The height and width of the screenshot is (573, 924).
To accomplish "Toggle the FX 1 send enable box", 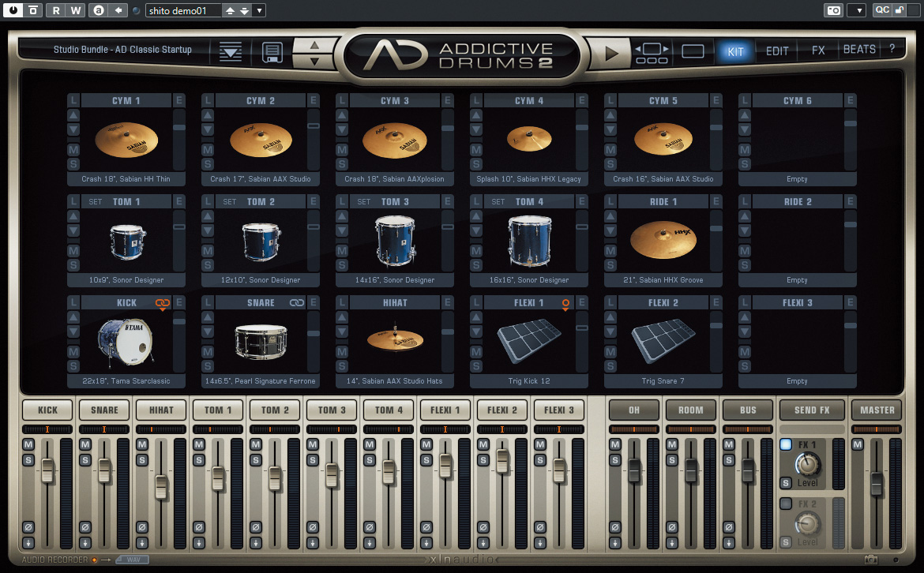I will (786, 444).
